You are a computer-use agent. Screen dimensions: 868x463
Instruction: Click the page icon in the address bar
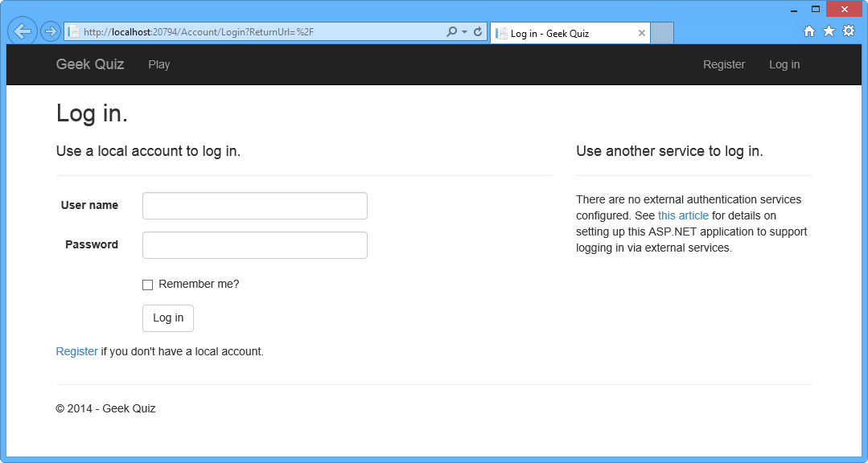73,32
